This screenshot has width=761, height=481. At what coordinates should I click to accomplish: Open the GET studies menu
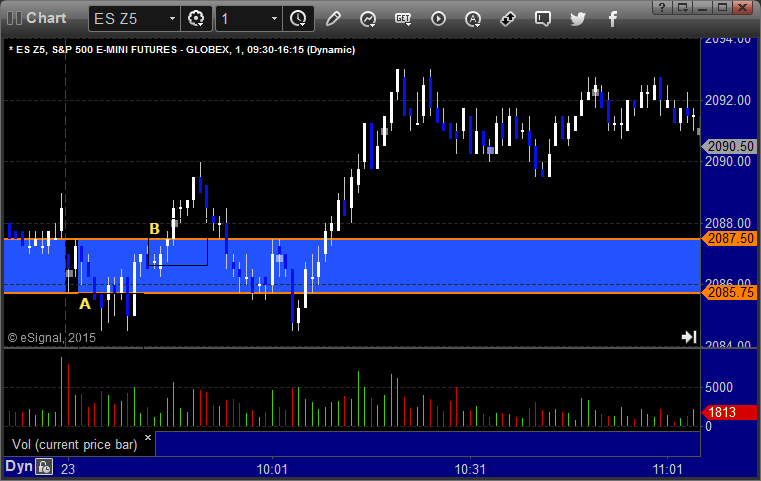coord(403,19)
